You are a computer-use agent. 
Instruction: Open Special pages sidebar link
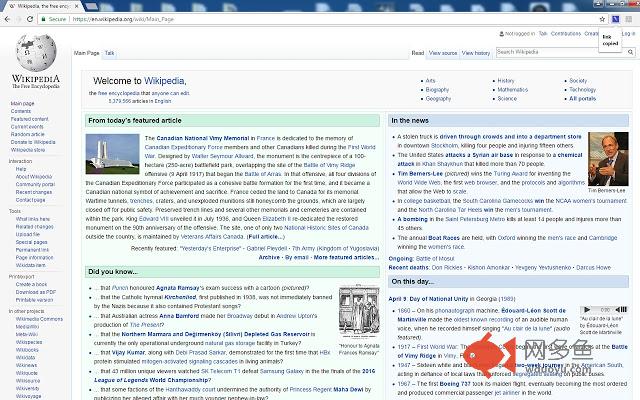[x=31, y=242]
